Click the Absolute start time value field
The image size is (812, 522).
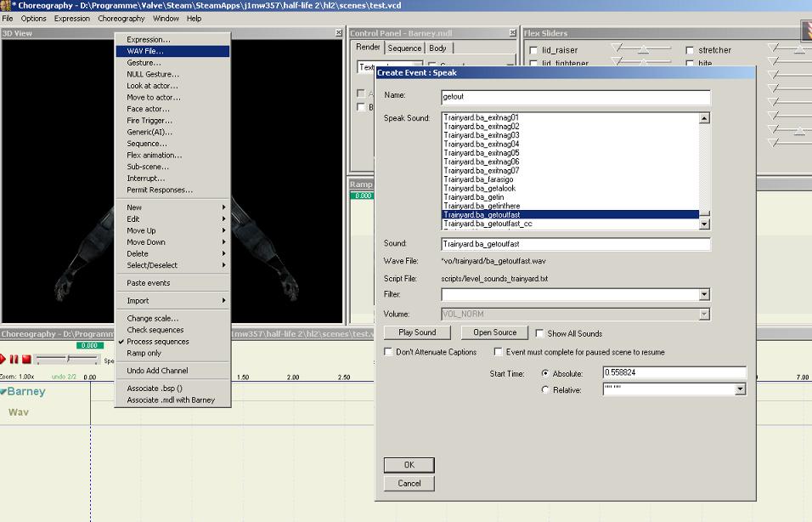point(674,372)
